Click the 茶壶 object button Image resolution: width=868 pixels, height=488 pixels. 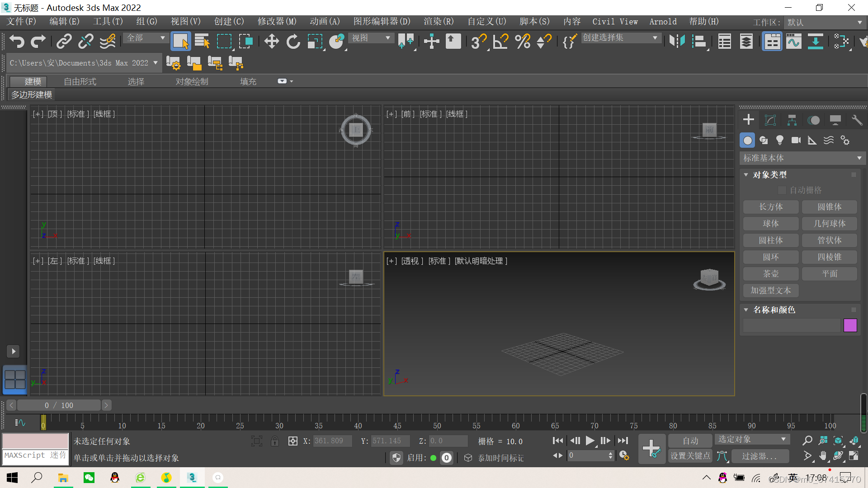771,274
